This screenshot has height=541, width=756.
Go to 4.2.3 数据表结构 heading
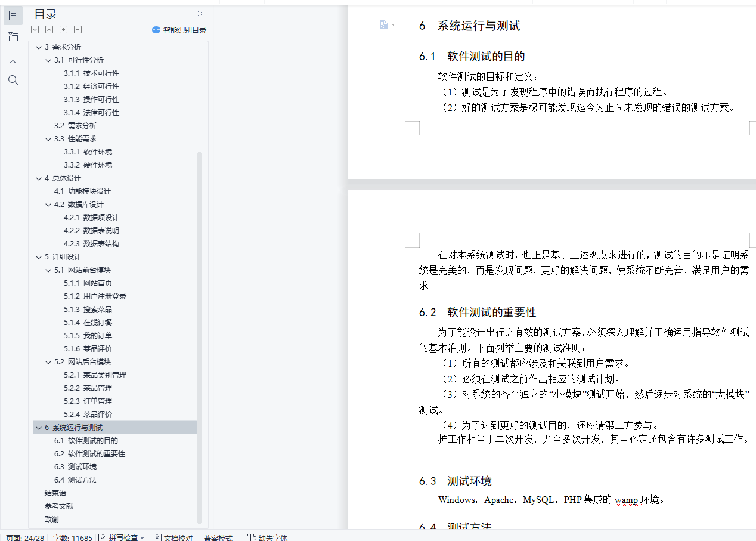pyautogui.click(x=91, y=244)
